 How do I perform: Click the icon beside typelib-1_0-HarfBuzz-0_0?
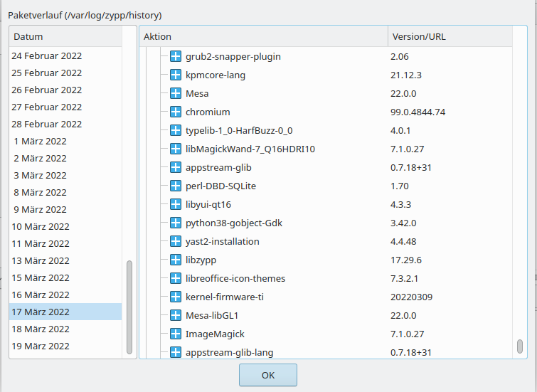click(176, 130)
